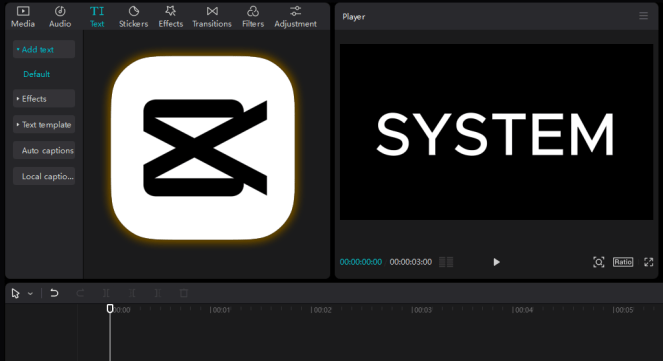Click the preview zoom scope icon
663x361 pixels.
tap(599, 262)
